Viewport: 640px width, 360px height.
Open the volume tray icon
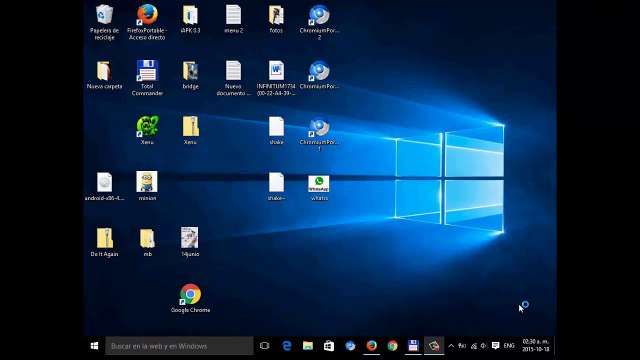(484, 346)
